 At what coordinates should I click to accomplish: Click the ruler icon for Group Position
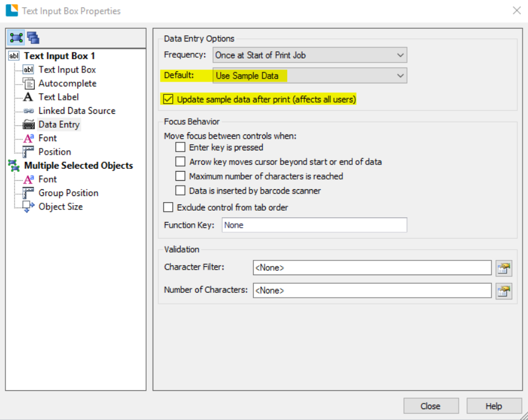coord(28,193)
